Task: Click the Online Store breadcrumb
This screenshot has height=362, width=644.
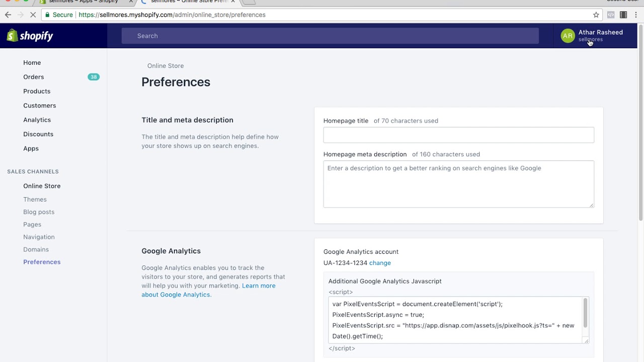Action: pos(166,66)
